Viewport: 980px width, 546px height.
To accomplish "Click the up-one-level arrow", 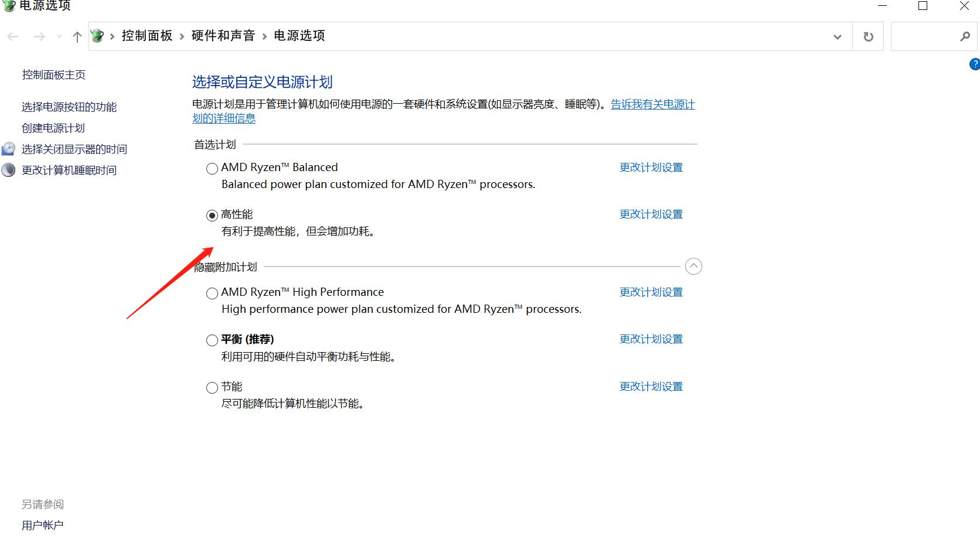I will (x=77, y=36).
